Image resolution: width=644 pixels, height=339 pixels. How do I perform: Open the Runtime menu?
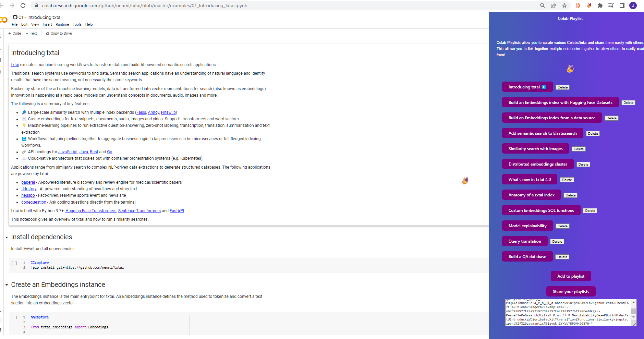(x=62, y=24)
